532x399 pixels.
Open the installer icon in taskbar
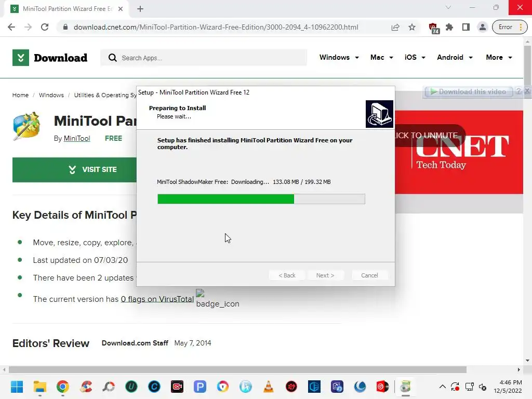(x=405, y=387)
